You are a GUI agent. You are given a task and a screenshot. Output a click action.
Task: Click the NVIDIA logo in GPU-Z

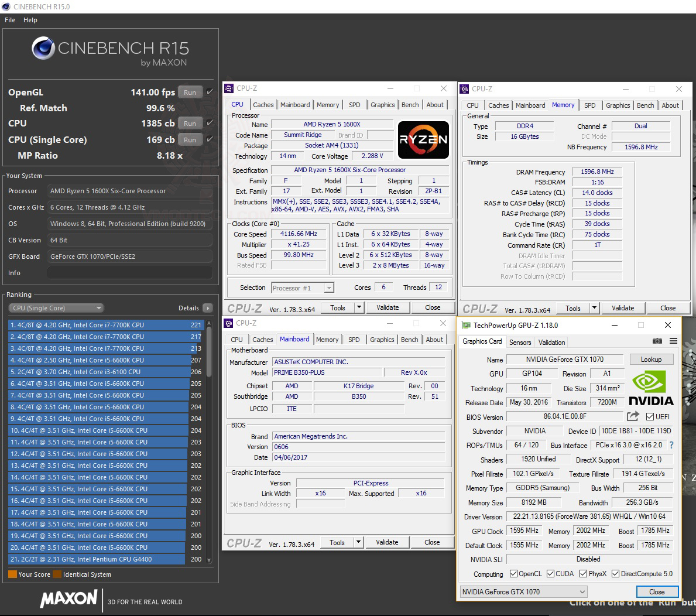(x=650, y=387)
